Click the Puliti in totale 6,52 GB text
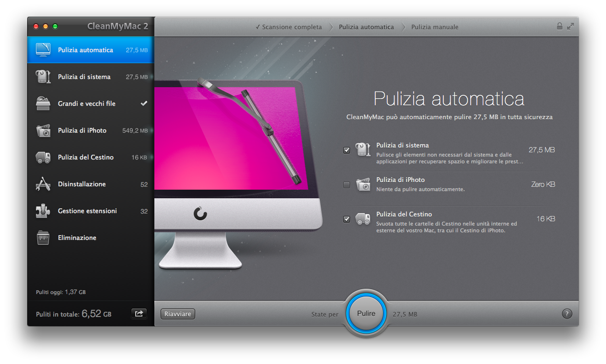606x364 pixels. (x=74, y=314)
